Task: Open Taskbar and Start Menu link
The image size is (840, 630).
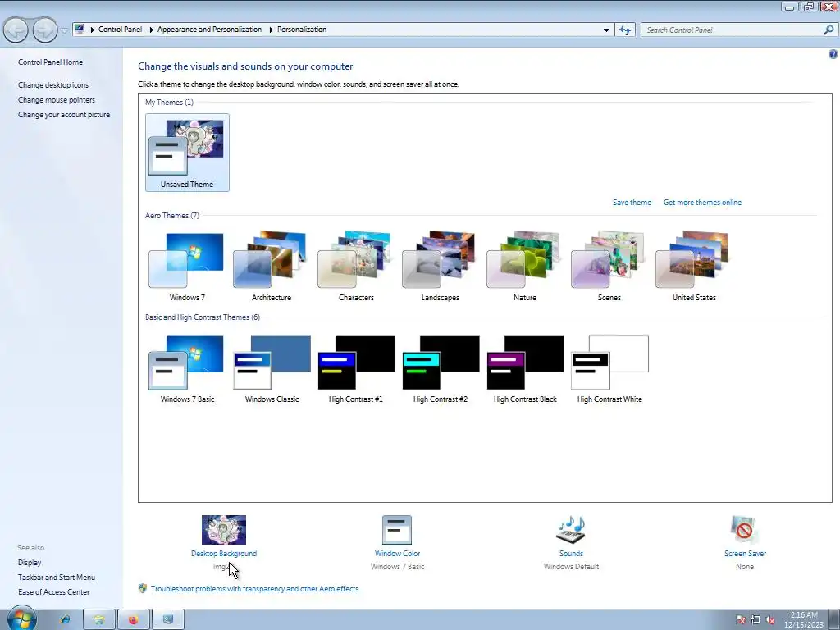Action: 57,577
